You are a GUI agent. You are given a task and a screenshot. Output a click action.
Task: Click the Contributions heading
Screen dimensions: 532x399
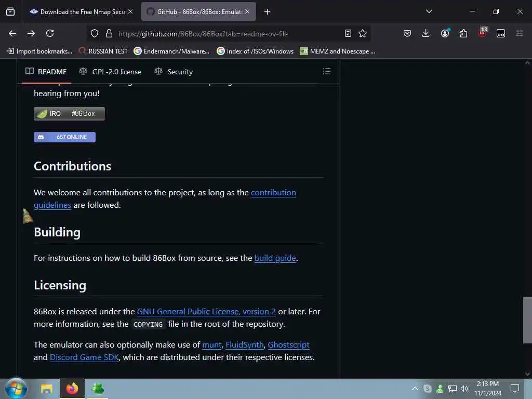[73, 166]
